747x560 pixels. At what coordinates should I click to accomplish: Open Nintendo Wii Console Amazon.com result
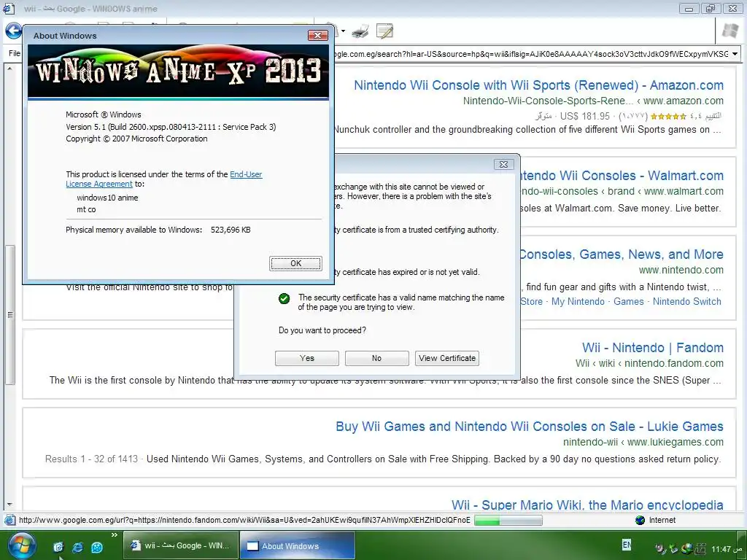(538, 85)
